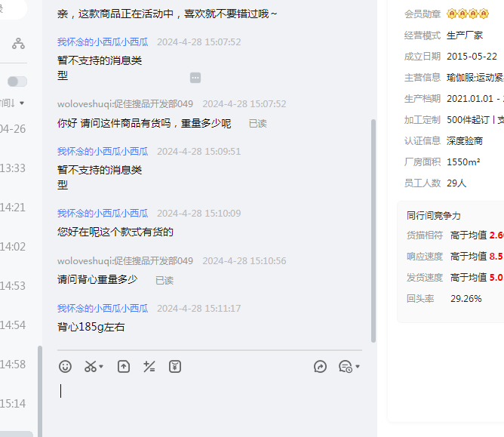Click message '您好在呢这个款式有货的'
Image resolution: width=504 pixels, height=437 pixels.
[115, 232]
